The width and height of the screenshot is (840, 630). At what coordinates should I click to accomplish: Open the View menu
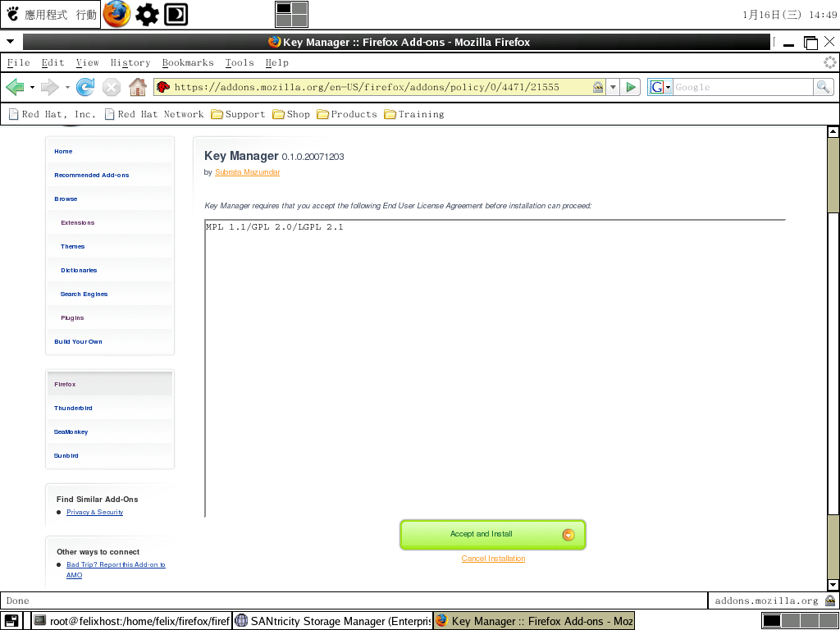[87, 62]
